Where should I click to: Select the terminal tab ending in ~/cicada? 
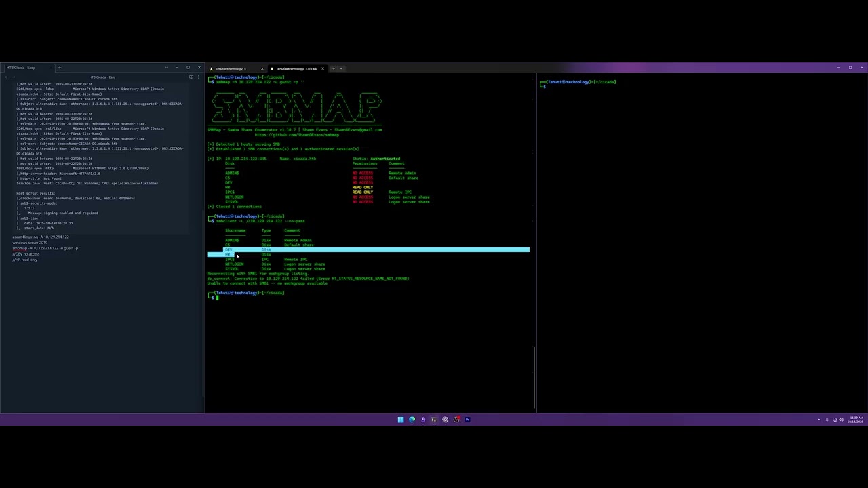[296, 68]
